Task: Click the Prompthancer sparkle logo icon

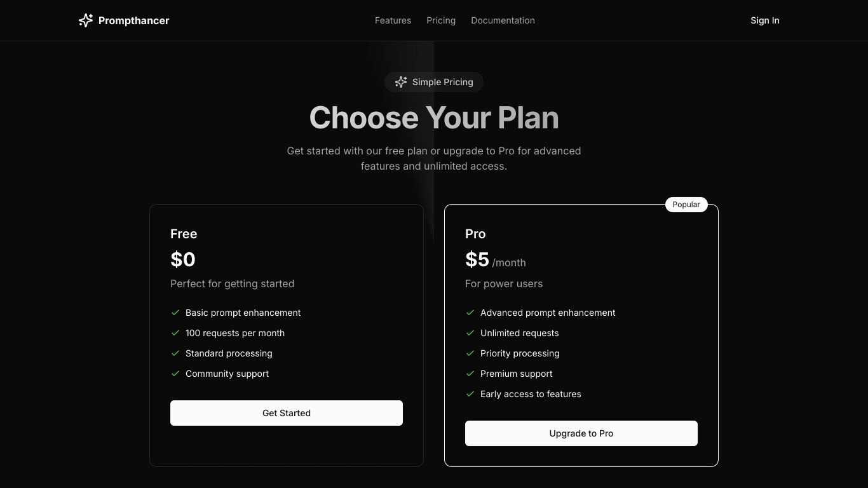Action: tap(86, 20)
